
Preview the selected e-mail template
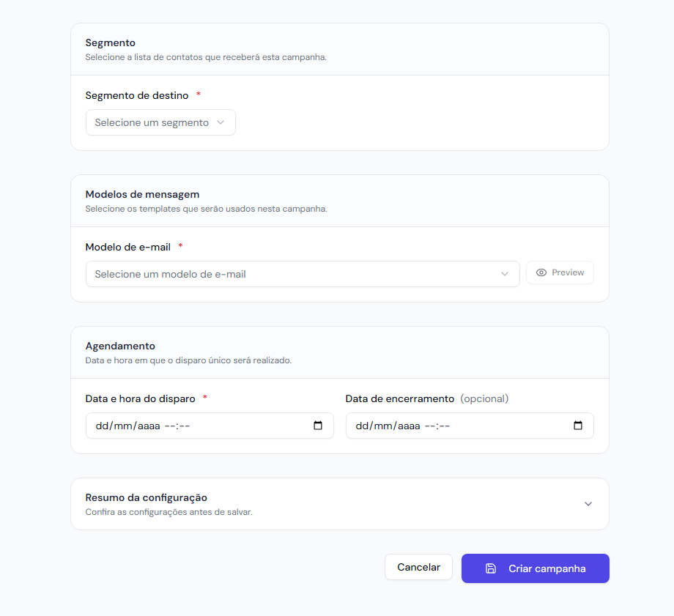point(560,272)
